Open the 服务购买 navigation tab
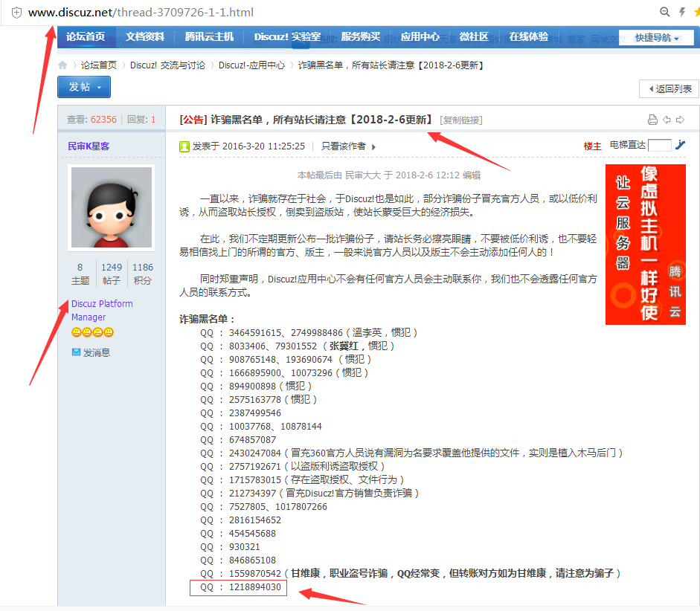Image resolution: width=700 pixels, height=611 pixels. click(361, 36)
